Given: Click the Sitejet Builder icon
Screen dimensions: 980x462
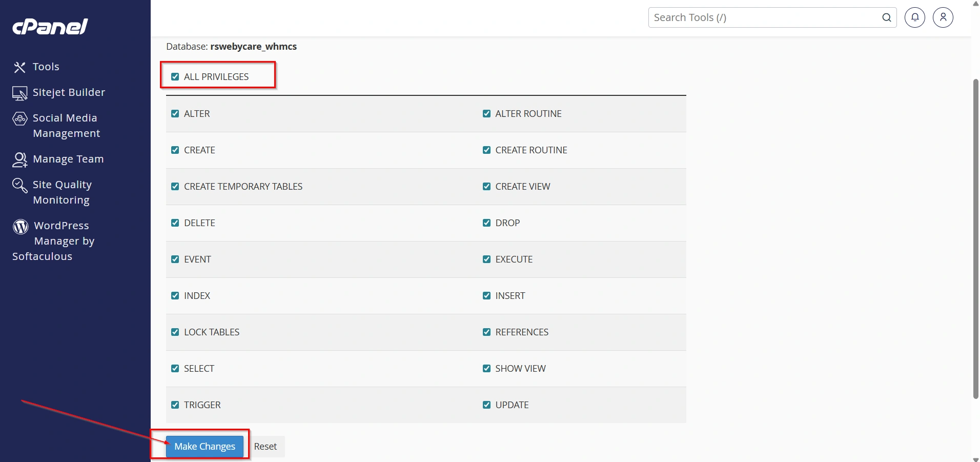Looking at the screenshot, I should [x=19, y=93].
